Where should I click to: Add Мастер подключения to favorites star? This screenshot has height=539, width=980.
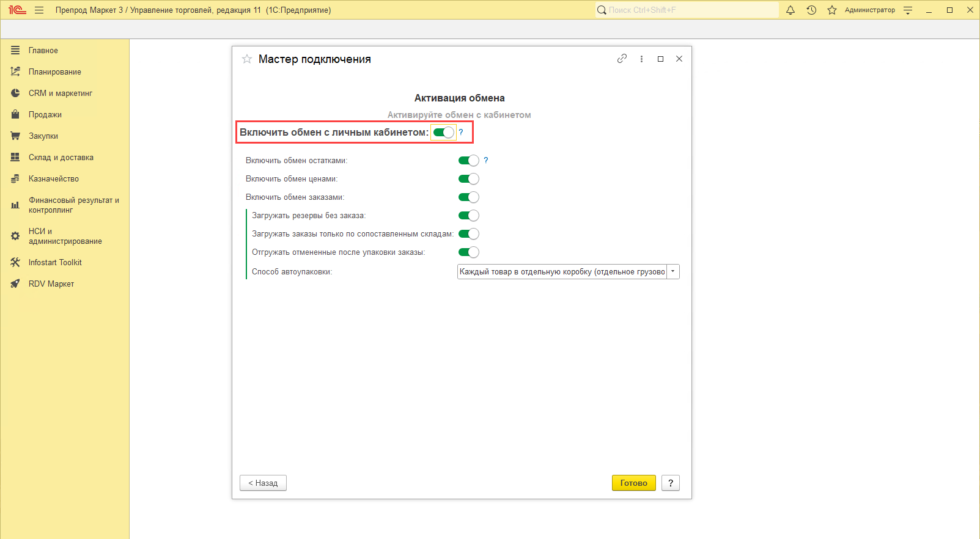(x=247, y=59)
